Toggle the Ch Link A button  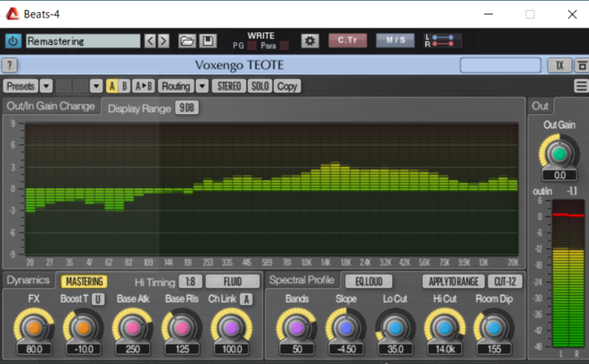point(247,299)
